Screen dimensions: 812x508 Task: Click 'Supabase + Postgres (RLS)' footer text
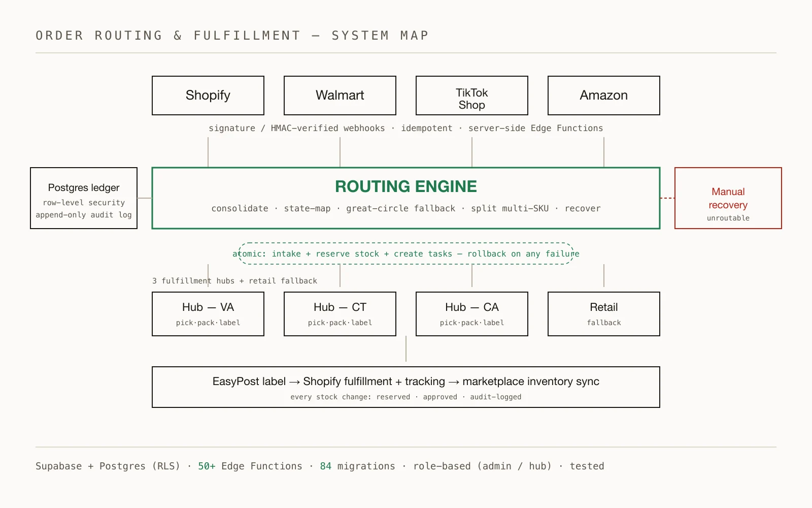click(x=108, y=466)
